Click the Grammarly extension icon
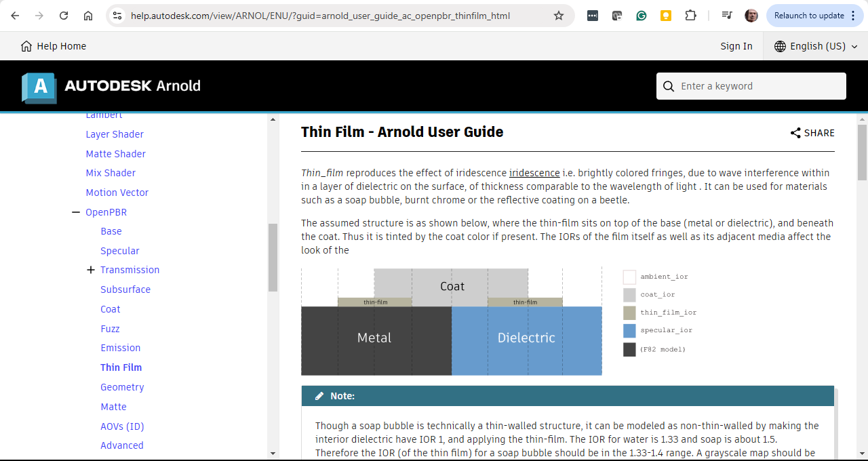This screenshot has width=868, height=461. point(642,16)
